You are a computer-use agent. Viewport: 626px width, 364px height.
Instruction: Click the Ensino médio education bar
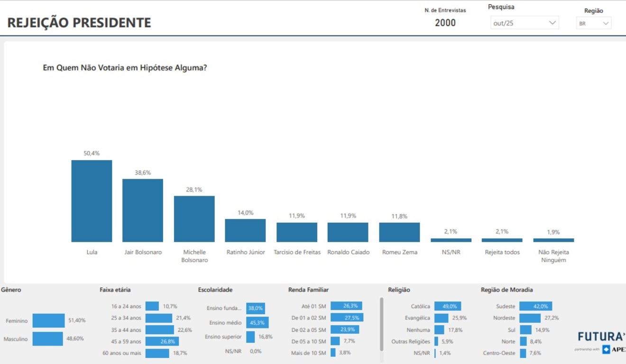click(257, 323)
